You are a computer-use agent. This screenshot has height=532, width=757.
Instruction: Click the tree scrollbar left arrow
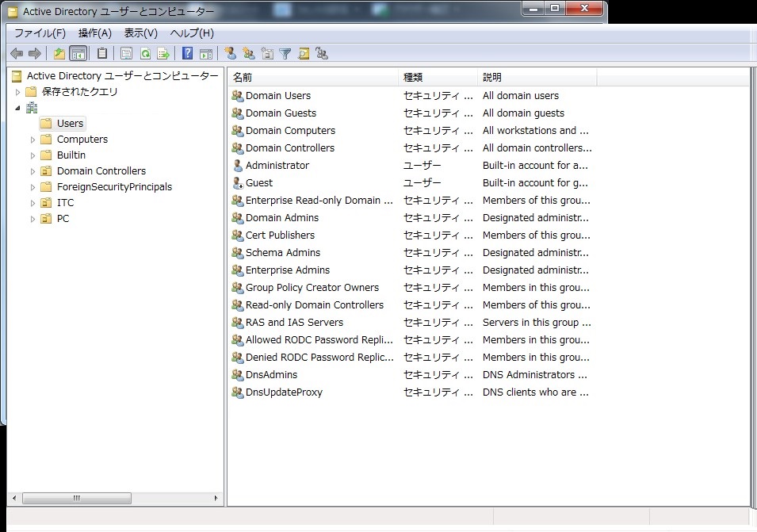coord(14,498)
